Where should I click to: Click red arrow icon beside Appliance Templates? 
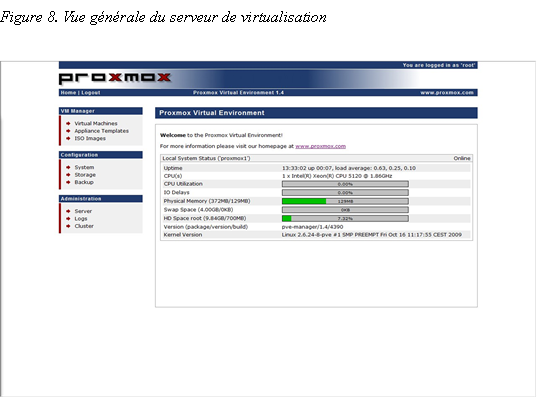tap(68, 131)
